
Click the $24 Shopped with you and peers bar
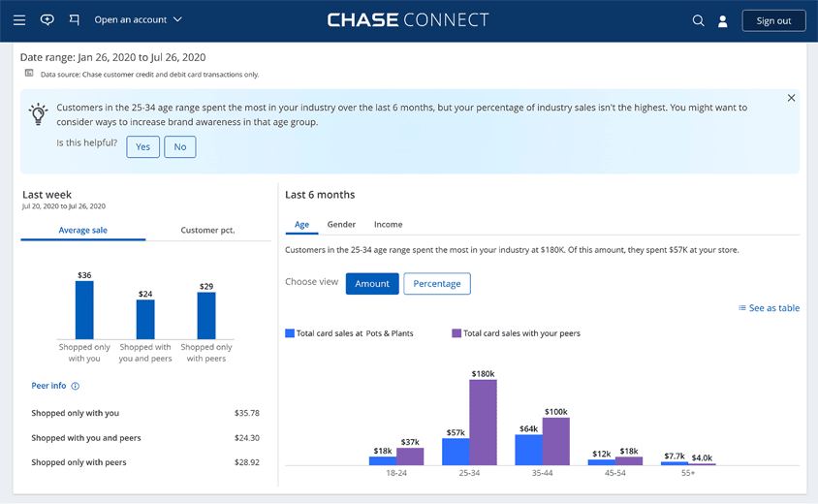click(145, 319)
